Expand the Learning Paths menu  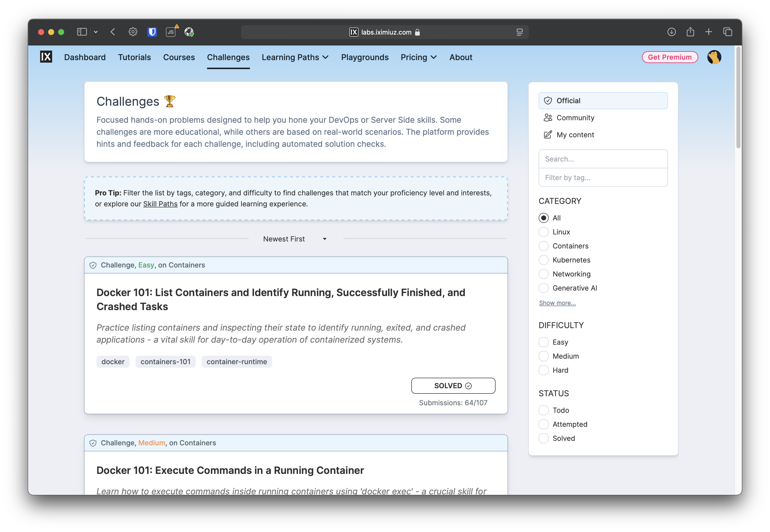coord(295,57)
